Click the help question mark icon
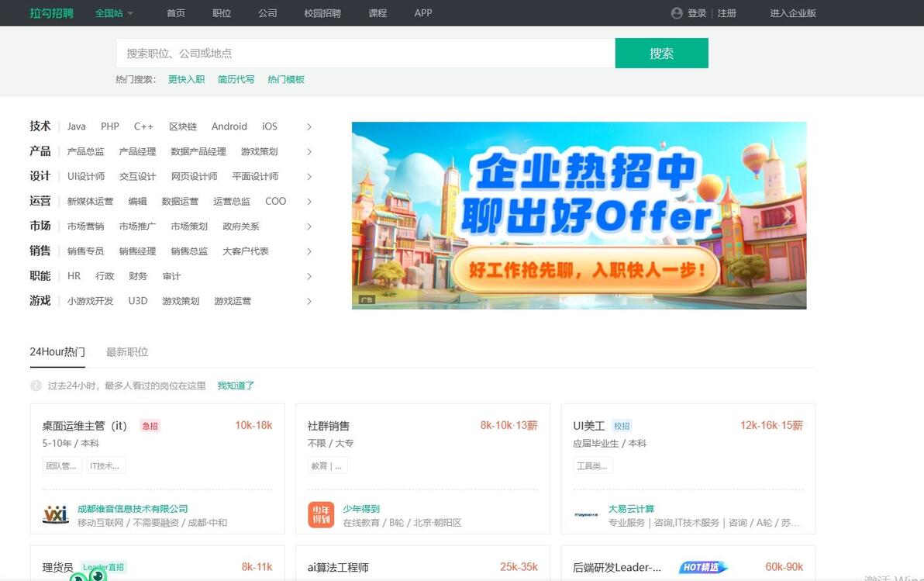Screen dimensions: 924x581 click(x=36, y=386)
